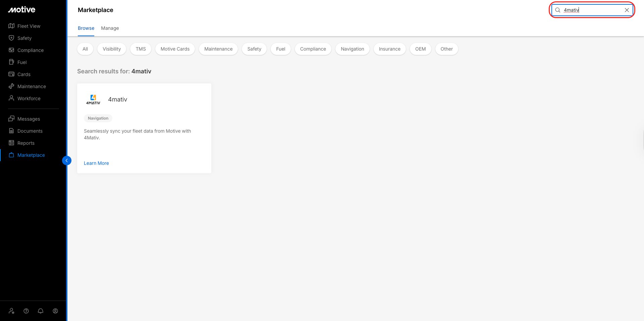
Task: Filter by OEM category
Action: tap(421, 49)
